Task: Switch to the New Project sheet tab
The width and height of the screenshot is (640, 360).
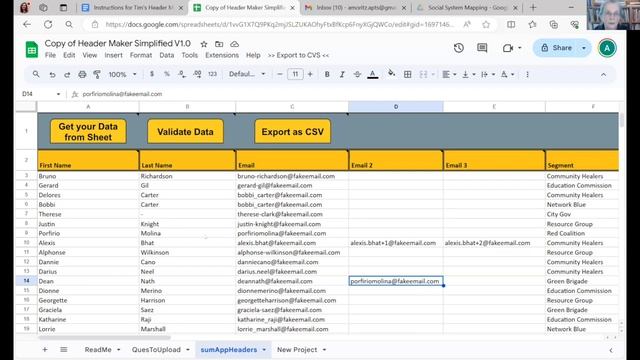Action: click(297, 350)
